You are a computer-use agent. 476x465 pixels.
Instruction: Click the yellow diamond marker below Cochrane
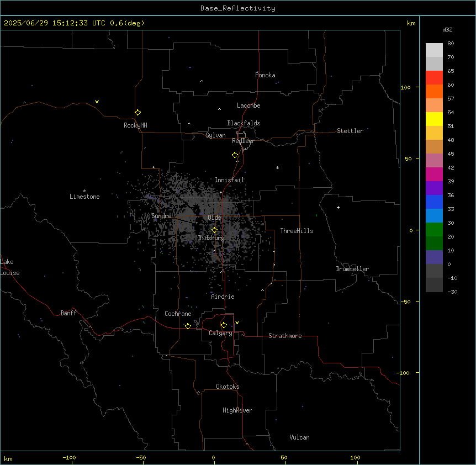(188, 326)
